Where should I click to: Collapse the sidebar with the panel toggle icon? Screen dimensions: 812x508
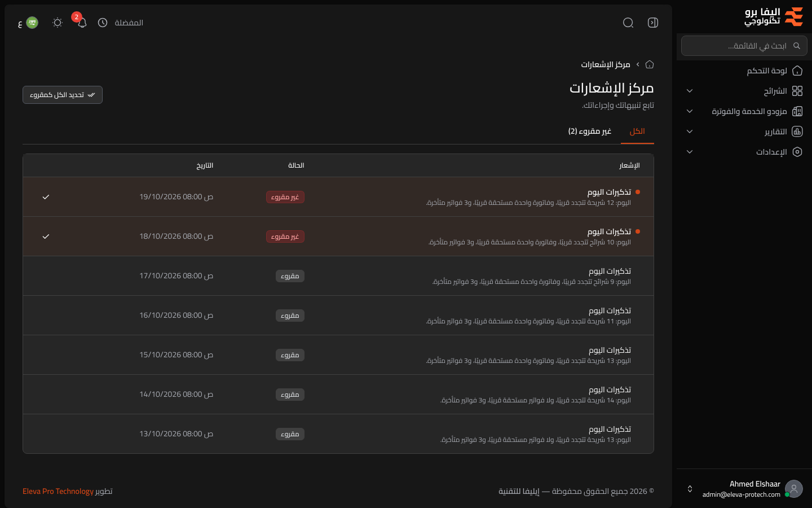653,23
